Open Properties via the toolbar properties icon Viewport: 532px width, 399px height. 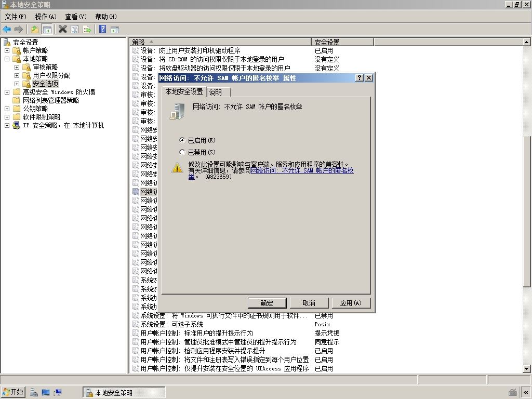[x=75, y=30]
